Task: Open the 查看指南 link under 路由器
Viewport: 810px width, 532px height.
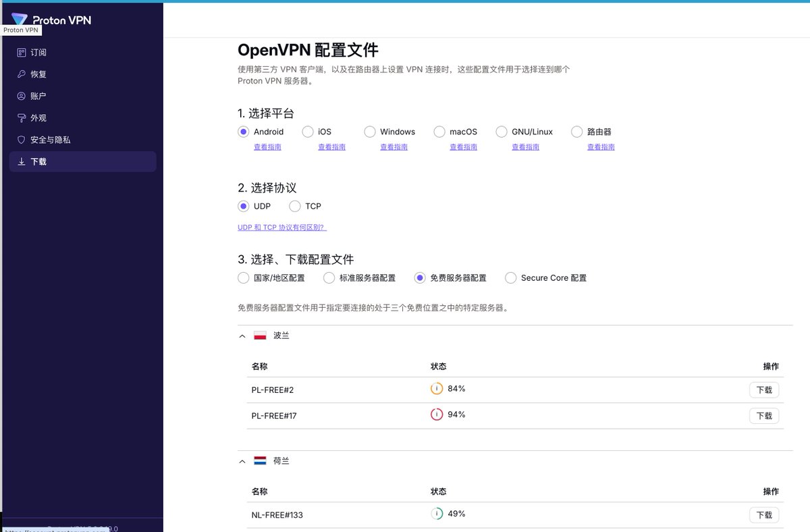Action: [x=601, y=147]
